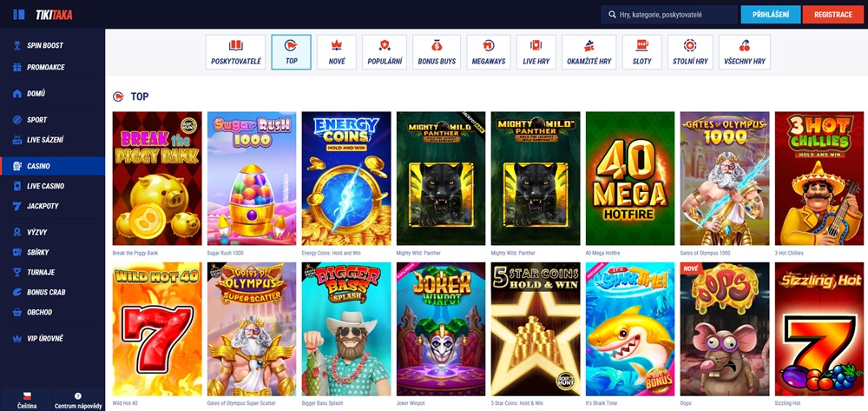Screen dimensions: 868x411
Task: Open the Bonus Buys category tab
Action: (x=437, y=52)
